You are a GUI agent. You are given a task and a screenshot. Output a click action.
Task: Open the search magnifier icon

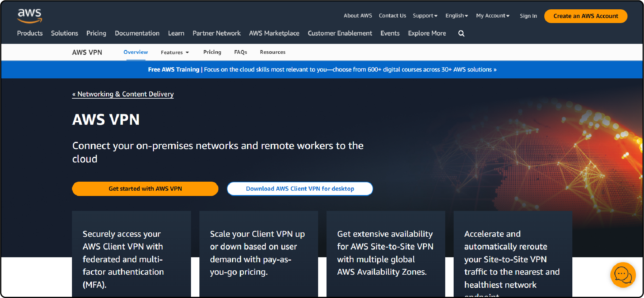[x=461, y=33]
